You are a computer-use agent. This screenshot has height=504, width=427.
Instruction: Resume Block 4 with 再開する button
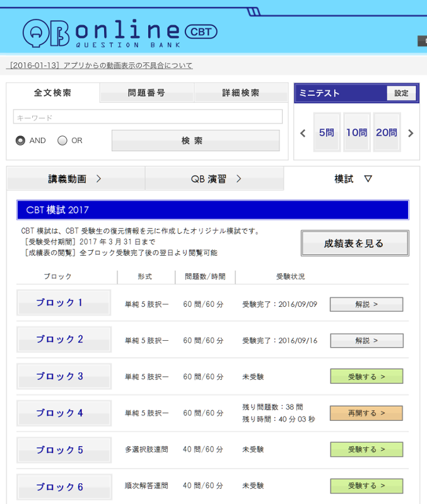click(366, 413)
